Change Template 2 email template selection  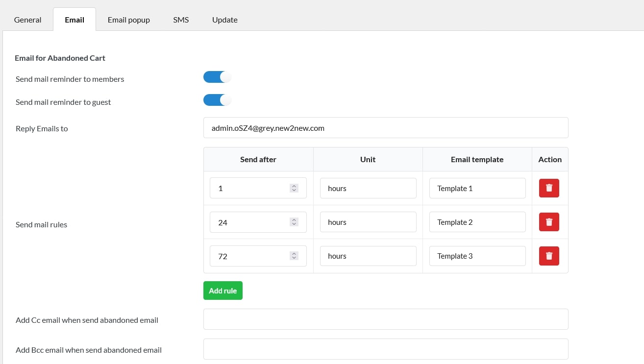click(x=477, y=222)
